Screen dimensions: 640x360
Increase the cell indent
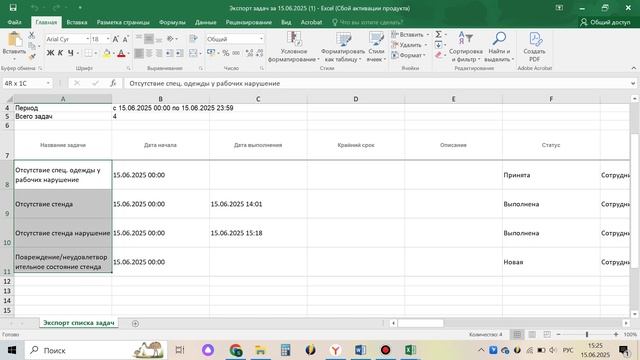click(179, 53)
